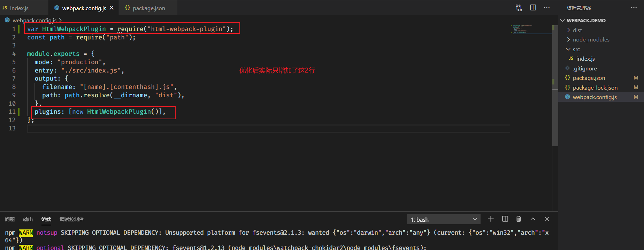Place cursor on empty line 13
The width and height of the screenshot is (644, 250).
coord(268,128)
